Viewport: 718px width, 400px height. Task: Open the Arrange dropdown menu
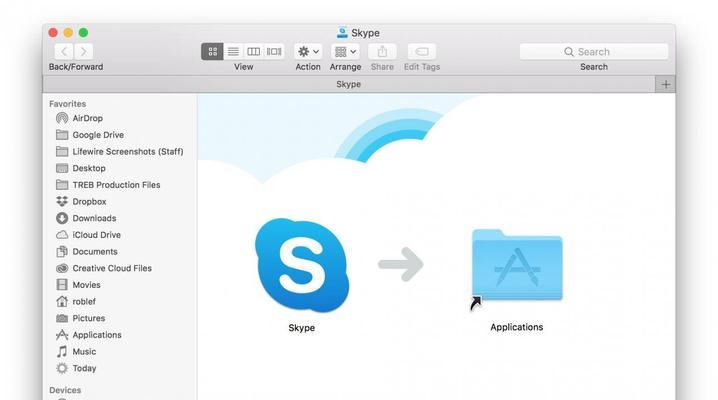pyautogui.click(x=345, y=52)
